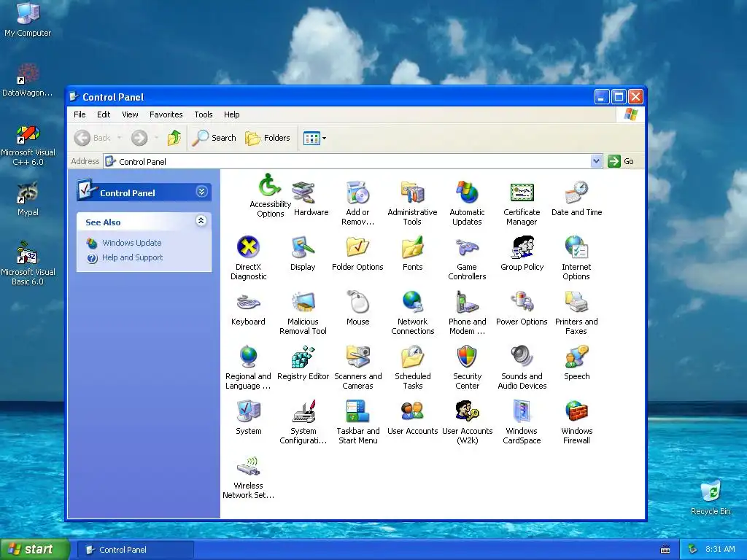Open Certificate Manager icon

click(522, 203)
